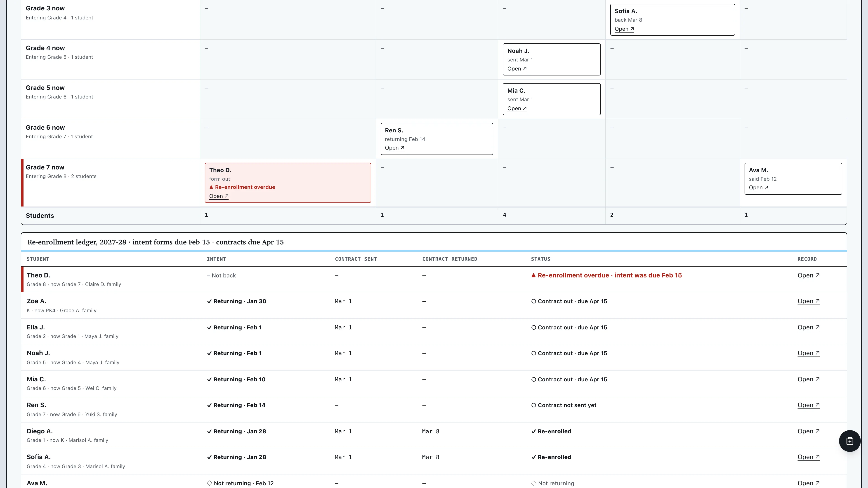Open Ren S. record in ledger
Screen dimensions: 868x488
click(x=808, y=405)
